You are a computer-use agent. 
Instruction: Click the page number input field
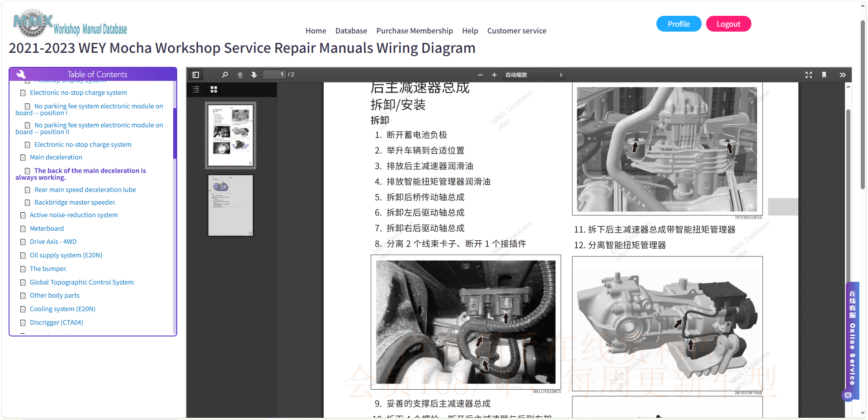point(274,75)
